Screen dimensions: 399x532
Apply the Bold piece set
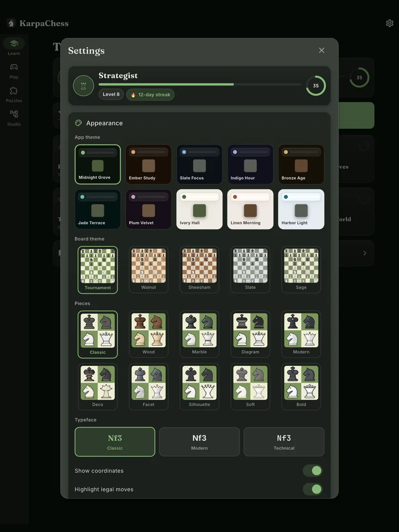301,387
